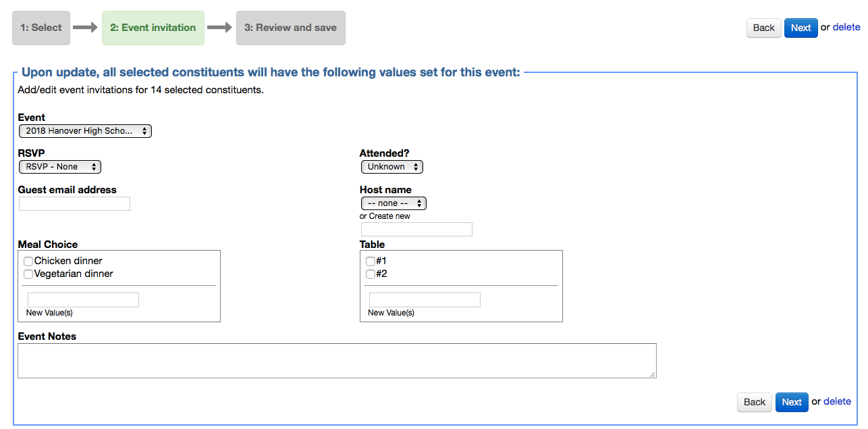Image resolution: width=868 pixels, height=429 pixels.
Task: Click the top Back button
Action: [763, 28]
